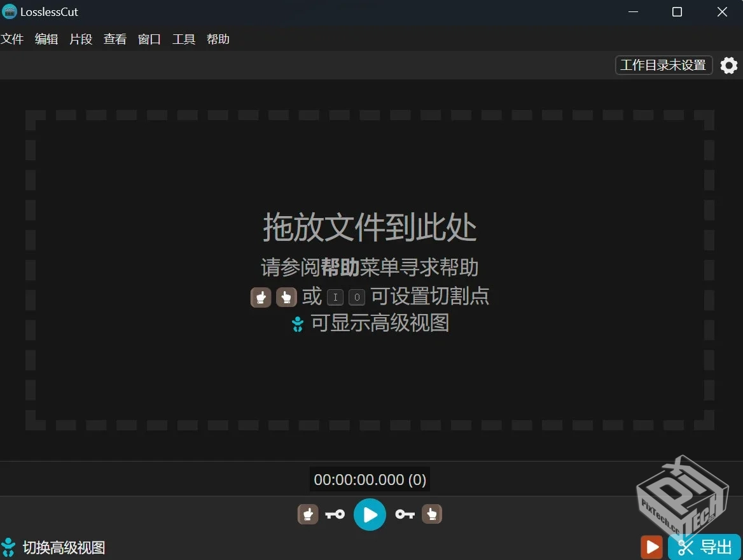Open the 编辑 menu
Image resolution: width=743 pixels, height=560 pixels.
[46, 39]
